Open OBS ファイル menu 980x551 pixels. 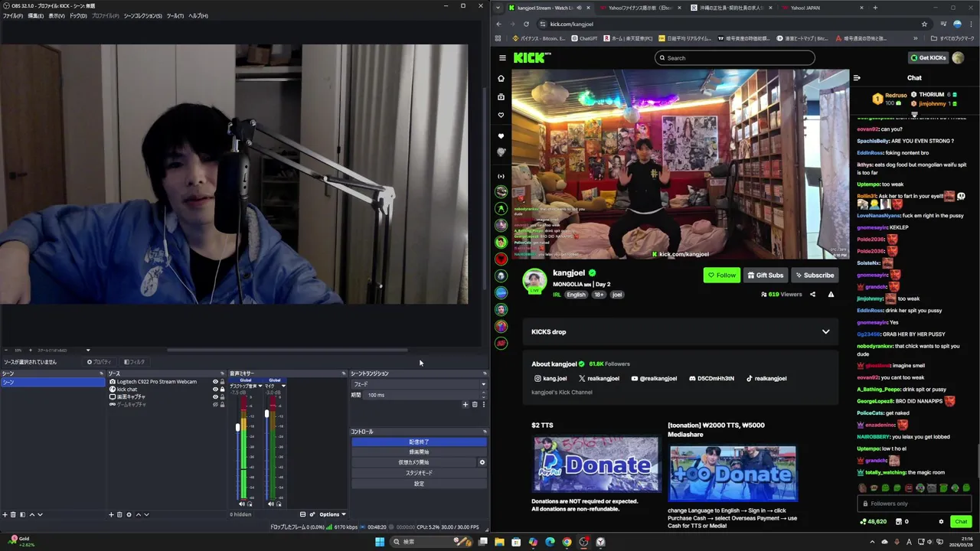[12, 15]
